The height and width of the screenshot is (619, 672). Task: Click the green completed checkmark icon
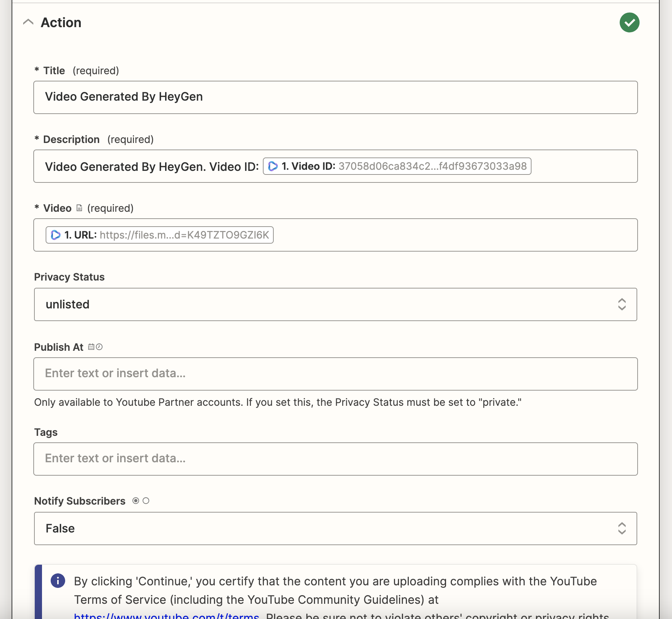(629, 22)
